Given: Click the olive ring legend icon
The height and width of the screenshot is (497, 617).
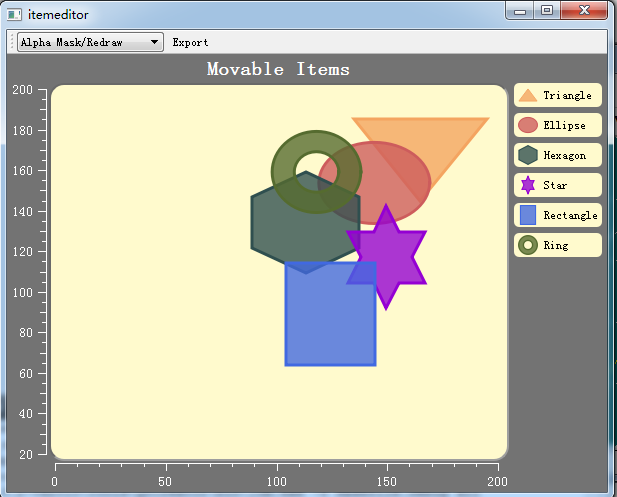Looking at the screenshot, I should pos(528,245).
